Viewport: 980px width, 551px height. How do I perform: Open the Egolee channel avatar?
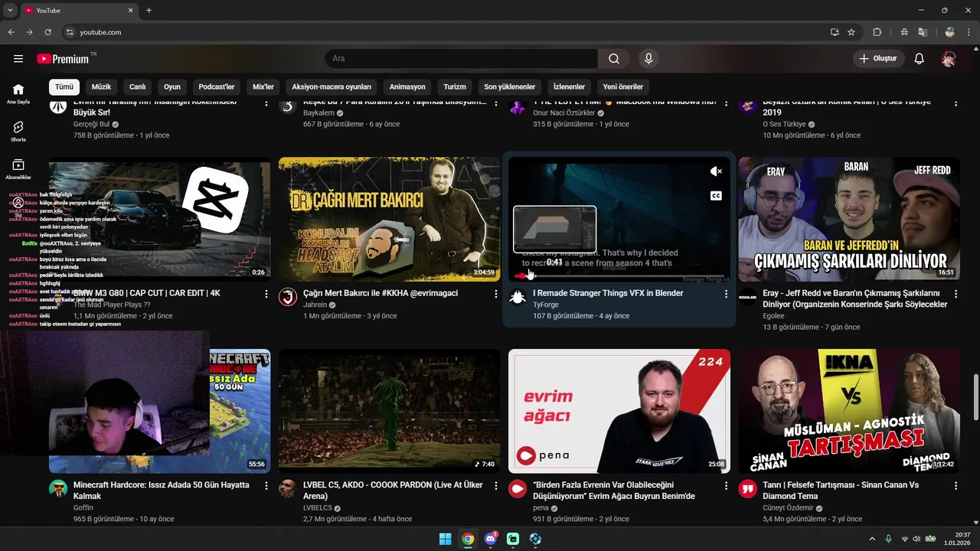click(747, 297)
